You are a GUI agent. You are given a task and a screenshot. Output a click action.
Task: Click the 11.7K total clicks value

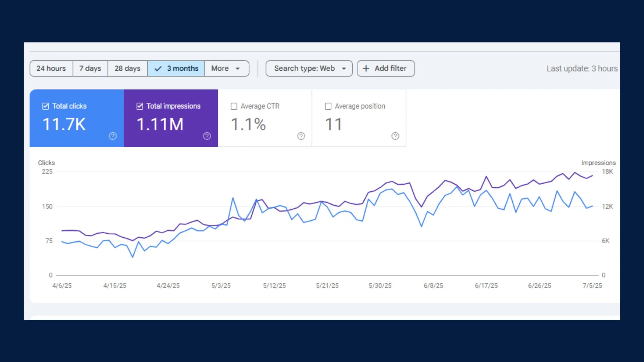[x=64, y=124]
